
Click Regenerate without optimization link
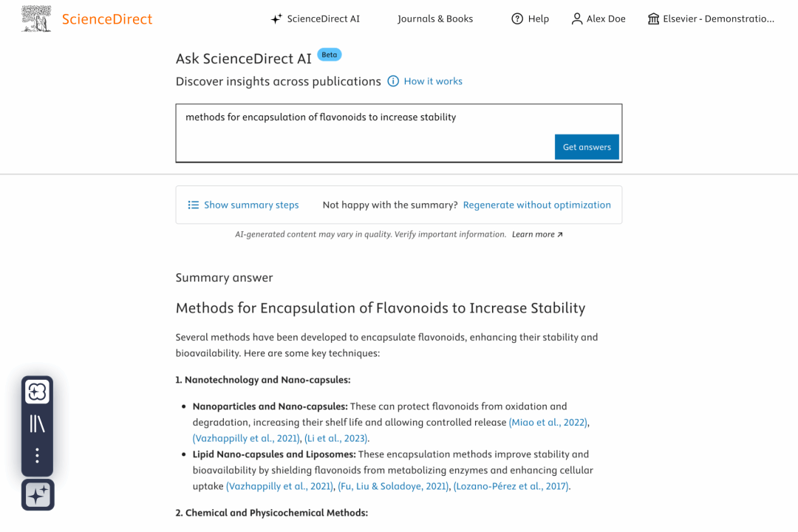pos(537,205)
